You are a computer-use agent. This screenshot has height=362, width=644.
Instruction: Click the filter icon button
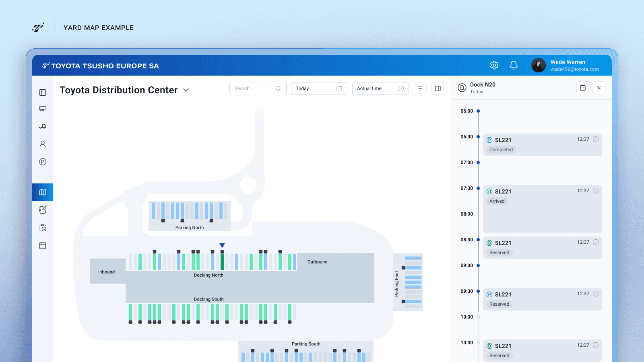tap(420, 88)
